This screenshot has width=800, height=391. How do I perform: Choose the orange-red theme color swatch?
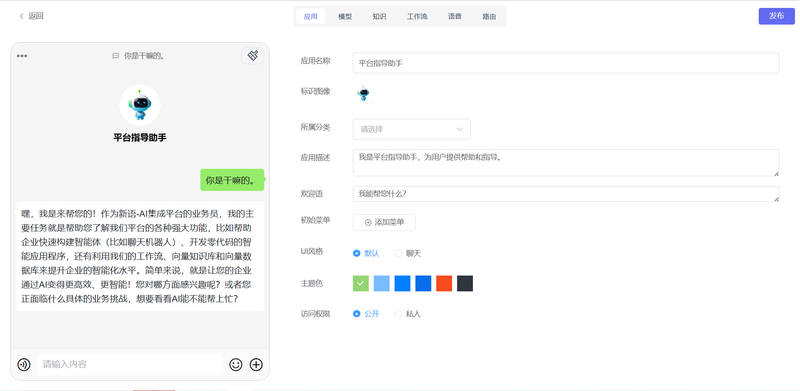tap(444, 283)
